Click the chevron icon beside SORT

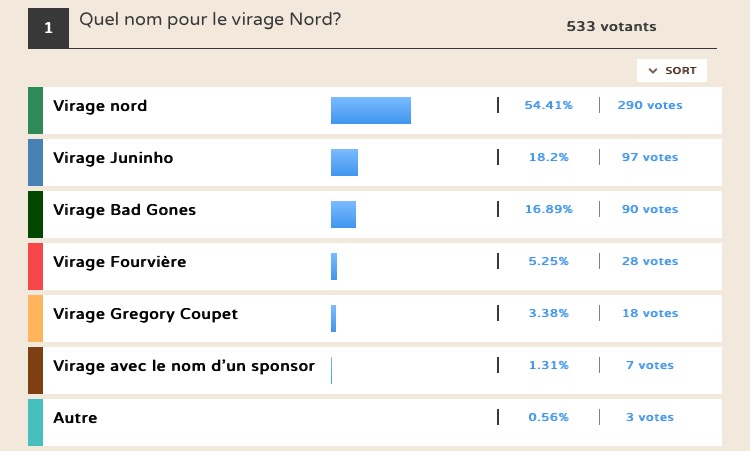click(x=652, y=71)
